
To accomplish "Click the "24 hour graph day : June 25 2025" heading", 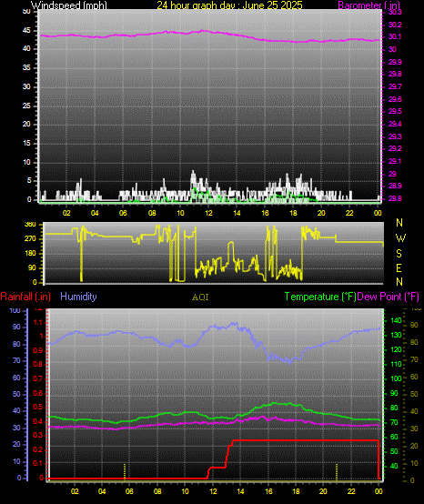I will pyautogui.click(x=229, y=5).
